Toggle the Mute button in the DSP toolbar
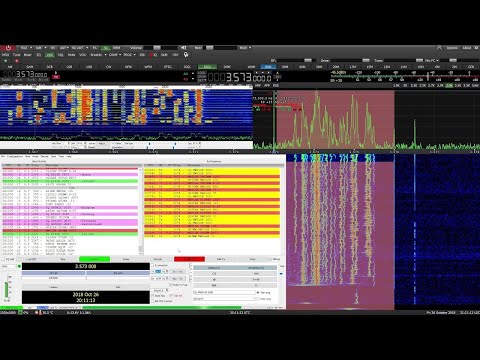Viewport: 480px width, 360px height. point(71,55)
